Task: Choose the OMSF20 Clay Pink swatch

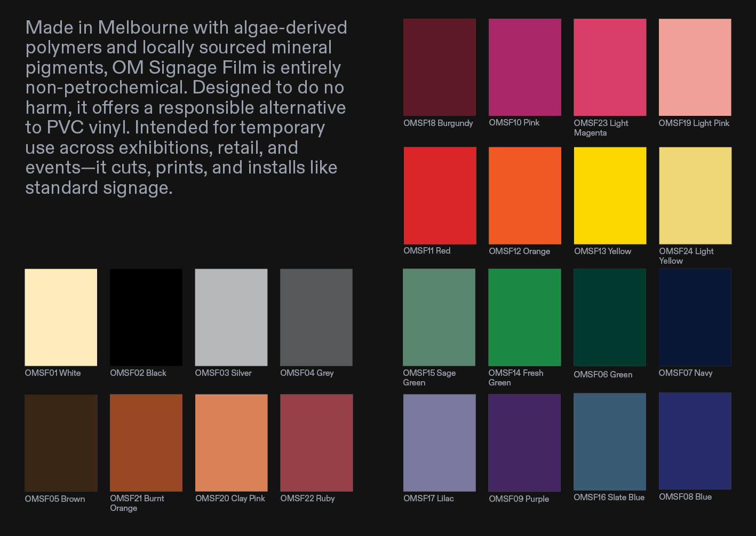Action: 231,443
